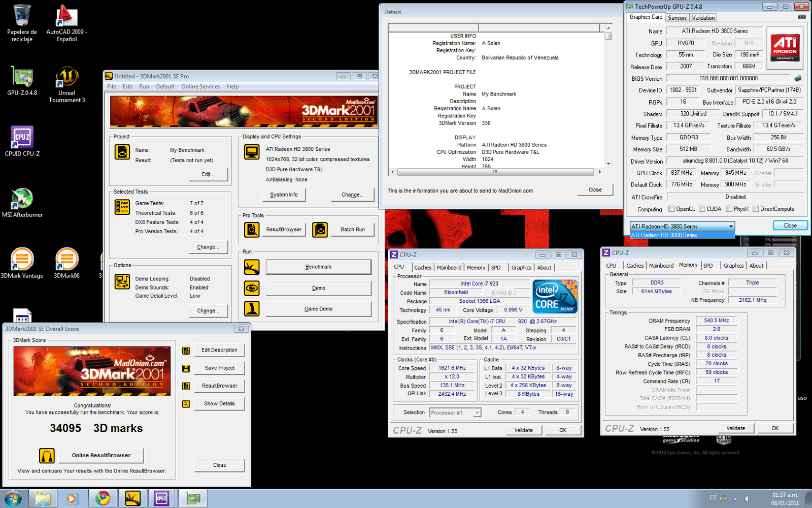Image resolution: width=812 pixels, height=508 pixels.
Task: Open Processor #1 selection dropdown in CPU-Z
Action: [455, 412]
